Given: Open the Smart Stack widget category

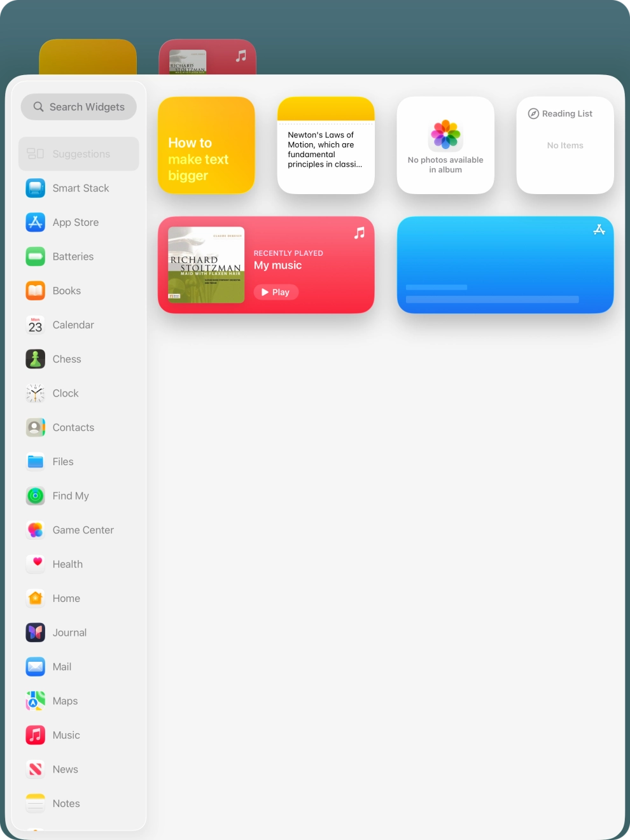Looking at the screenshot, I should tap(79, 188).
